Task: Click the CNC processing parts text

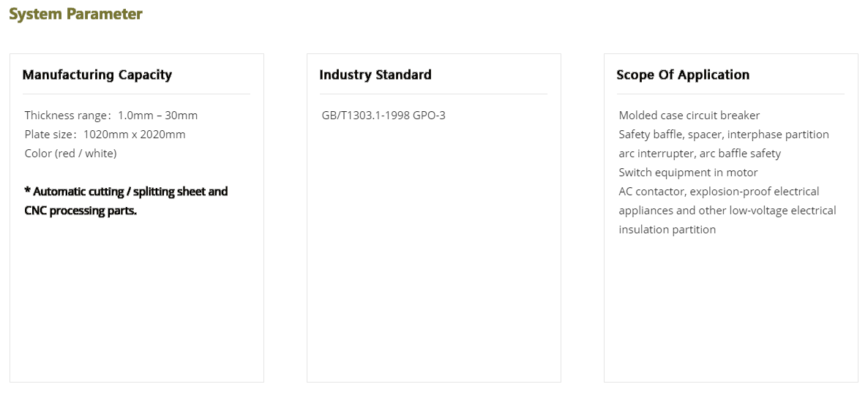Action: pyautogui.click(x=81, y=211)
